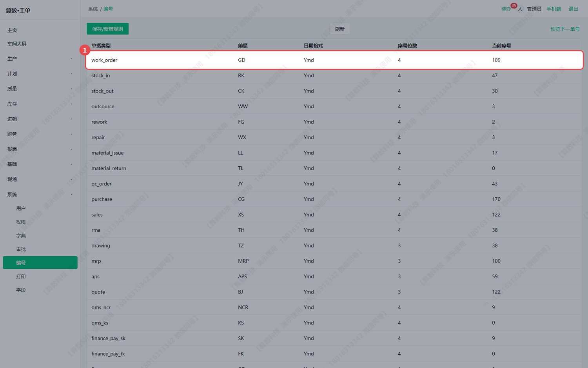Select the stock_in row
The height and width of the screenshot is (368, 588).
pyautogui.click(x=334, y=75)
